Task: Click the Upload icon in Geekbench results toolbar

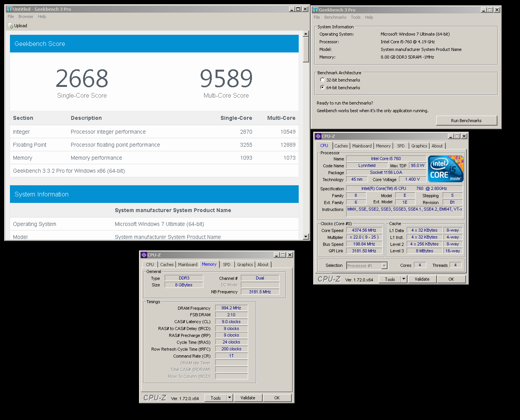Action: point(10,26)
